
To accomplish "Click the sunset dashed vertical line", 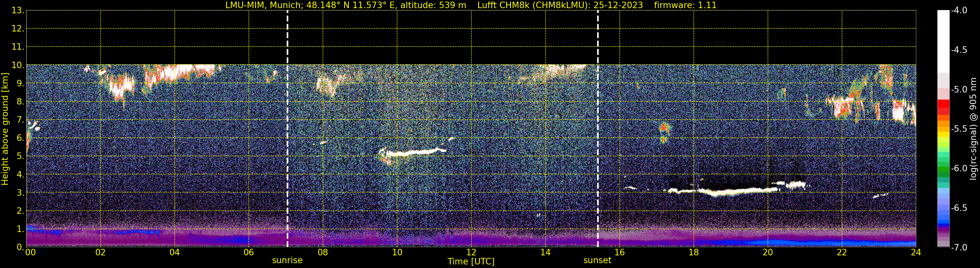I will click(598, 129).
